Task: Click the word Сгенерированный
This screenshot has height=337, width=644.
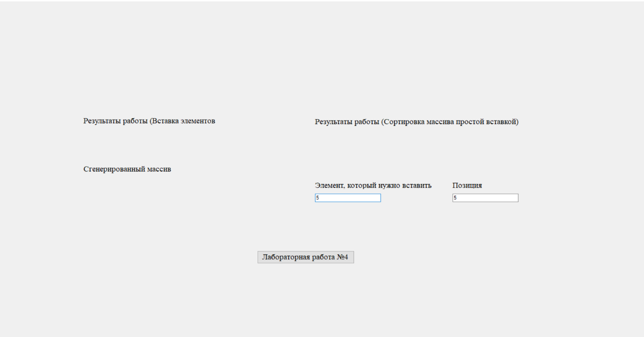Action: pos(114,170)
